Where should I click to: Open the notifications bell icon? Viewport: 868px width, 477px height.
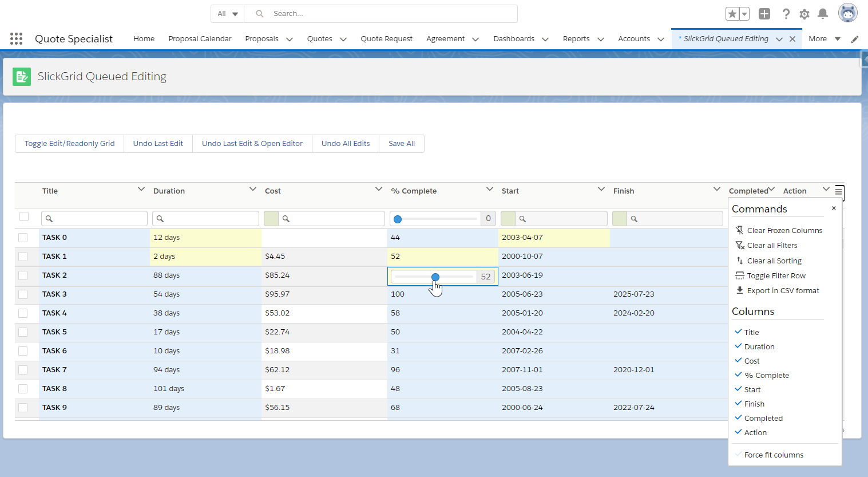click(823, 13)
